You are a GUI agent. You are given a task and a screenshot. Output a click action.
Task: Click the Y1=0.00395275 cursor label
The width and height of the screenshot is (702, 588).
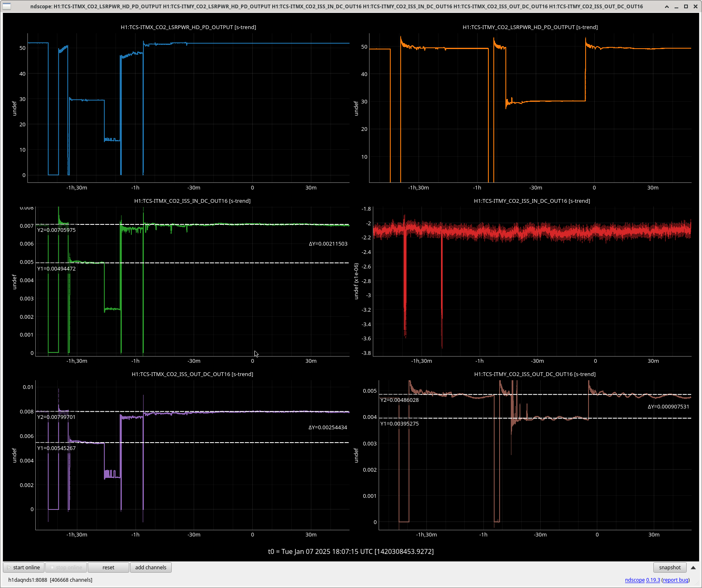399,423
